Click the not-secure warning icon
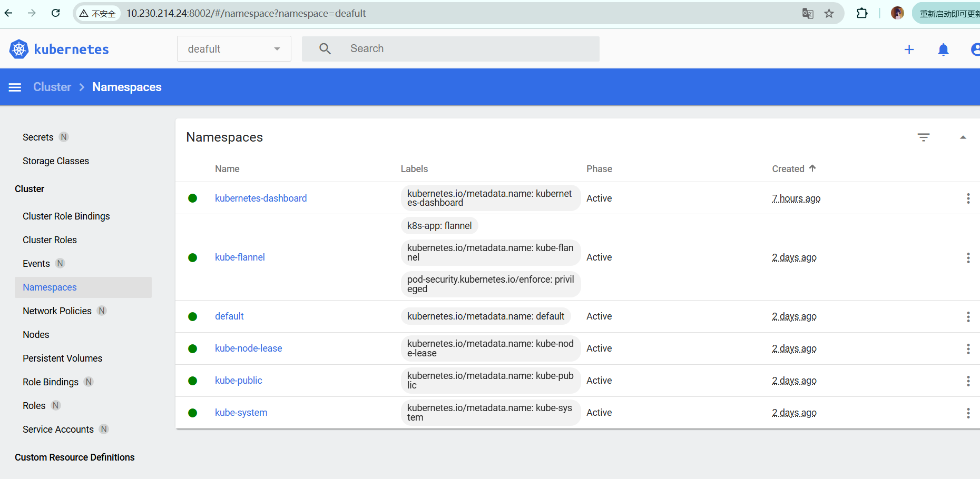 click(x=84, y=14)
